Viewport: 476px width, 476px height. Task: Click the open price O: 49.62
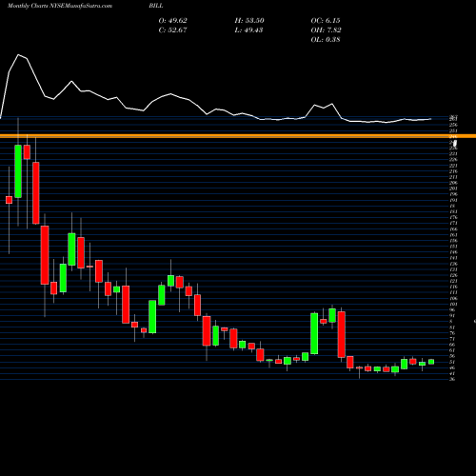[x=173, y=20]
